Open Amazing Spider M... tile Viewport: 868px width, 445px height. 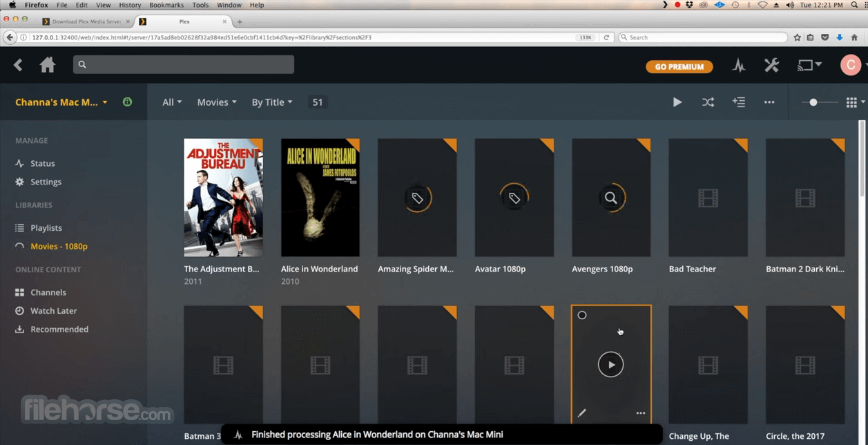coord(417,198)
